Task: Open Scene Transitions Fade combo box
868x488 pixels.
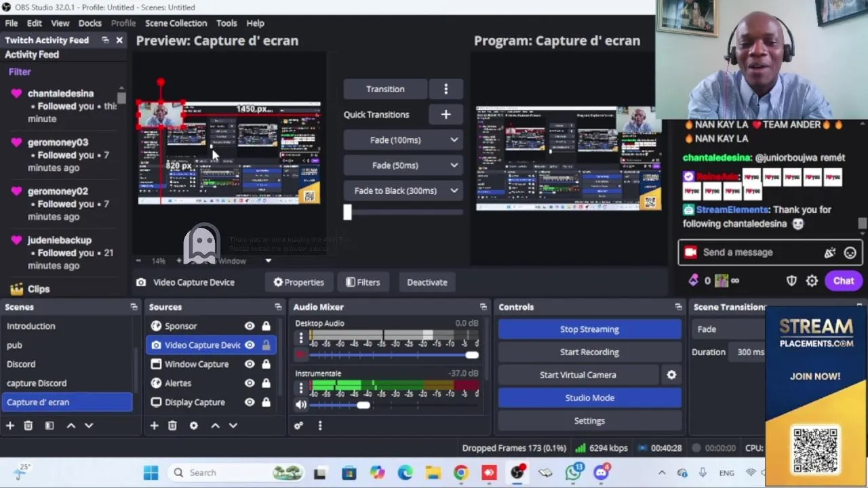Action: tap(730, 329)
